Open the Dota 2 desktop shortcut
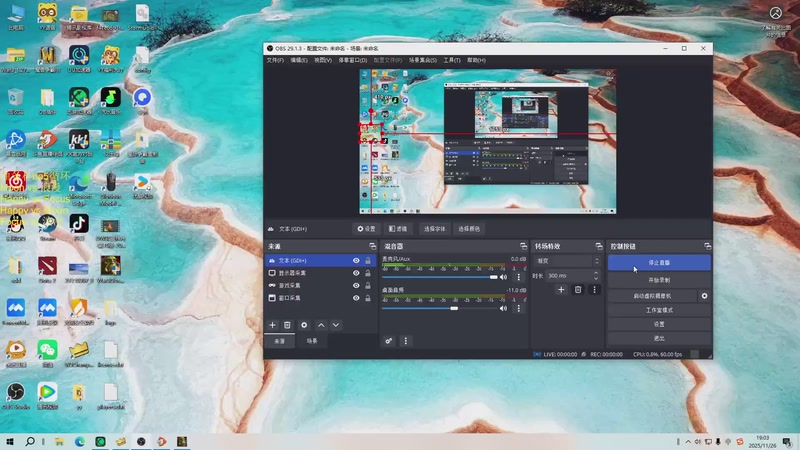The image size is (800, 450). point(47,269)
